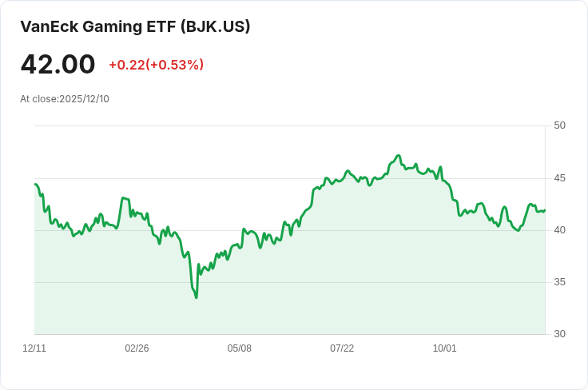Click the 05/08 date axis label
588x390 pixels.
[x=239, y=348]
